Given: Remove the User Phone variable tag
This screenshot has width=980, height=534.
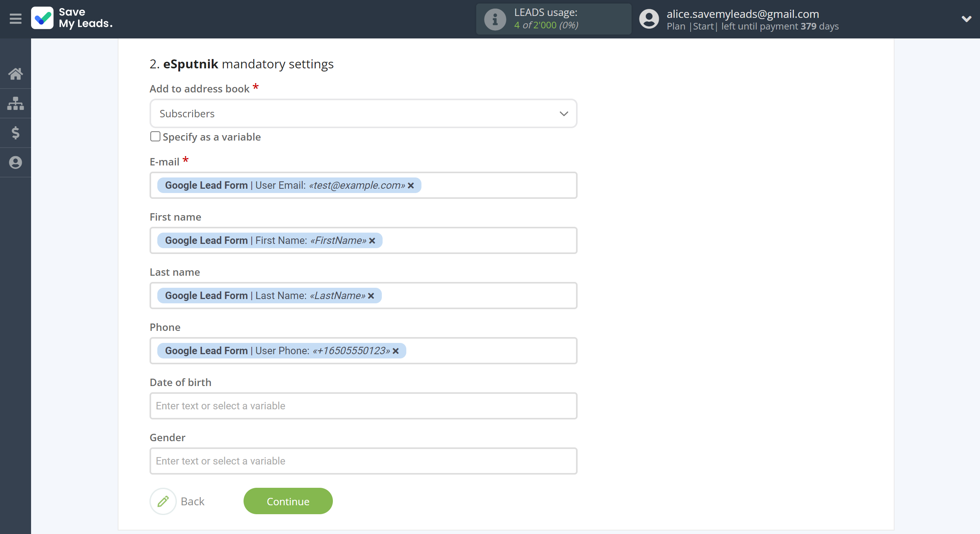Looking at the screenshot, I should [396, 351].
